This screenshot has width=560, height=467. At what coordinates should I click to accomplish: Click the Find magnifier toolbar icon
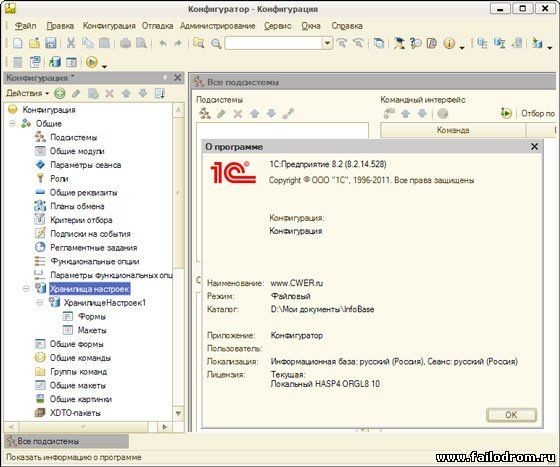(x=216, y=44)
